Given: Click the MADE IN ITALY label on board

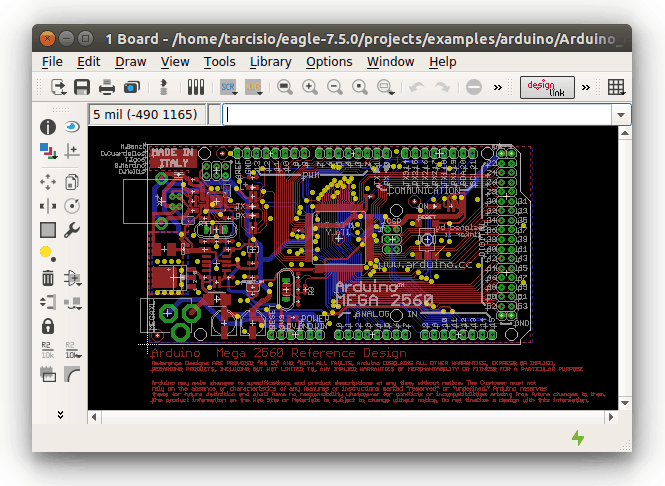Looking at the screenshot, I should click(173, 157).
